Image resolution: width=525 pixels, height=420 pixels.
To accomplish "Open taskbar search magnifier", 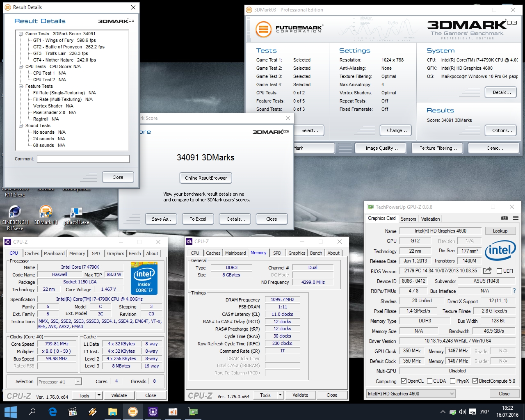I will coord(32,412).
